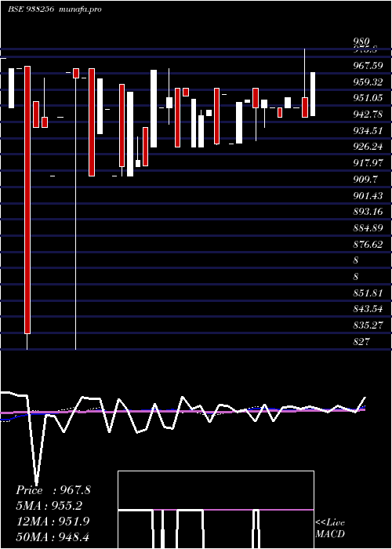Click the 827 price axis label
Image resolution: width=392 pixels, height=549 pixels.
361,342
